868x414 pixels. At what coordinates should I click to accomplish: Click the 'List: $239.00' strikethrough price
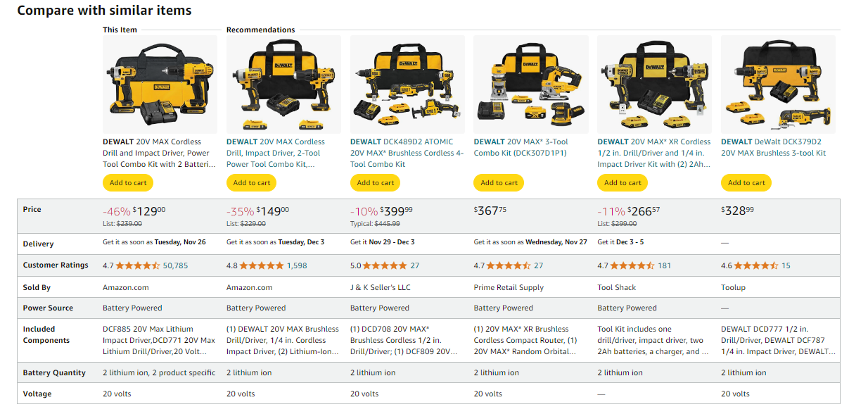[122, 224]
